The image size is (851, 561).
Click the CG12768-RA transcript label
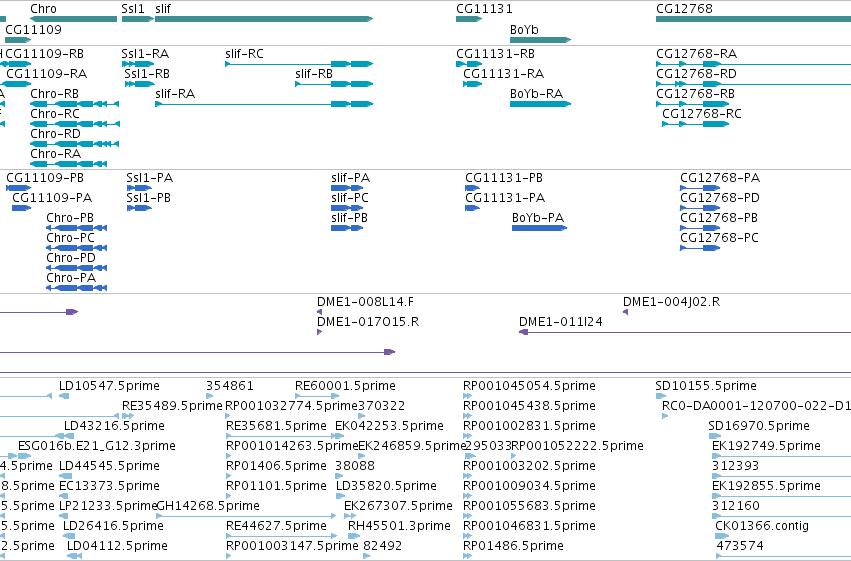(696, 54)
